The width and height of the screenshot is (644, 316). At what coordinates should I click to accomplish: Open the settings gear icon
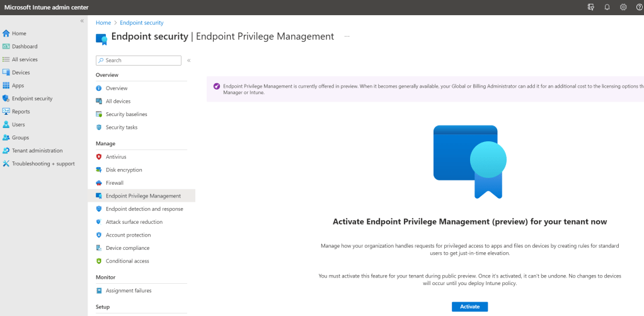(x=623, y=7)
